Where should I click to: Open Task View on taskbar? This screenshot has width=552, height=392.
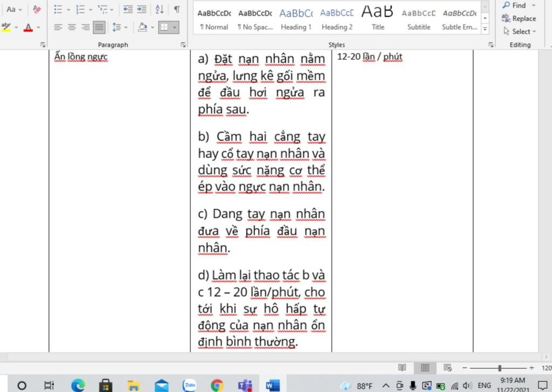[x=49, y=386]
